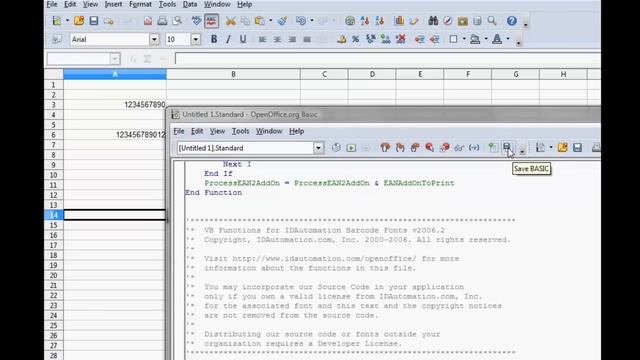Click Open icon in Basic IDE toolbar

coord(562,148)
